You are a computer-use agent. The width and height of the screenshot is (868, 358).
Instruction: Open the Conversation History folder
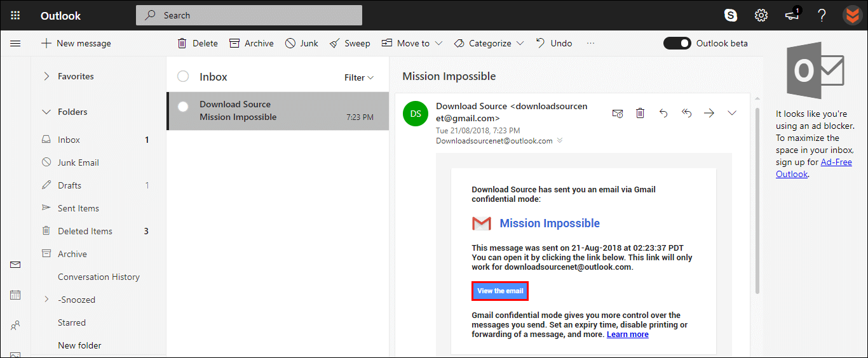coord(98,277)
